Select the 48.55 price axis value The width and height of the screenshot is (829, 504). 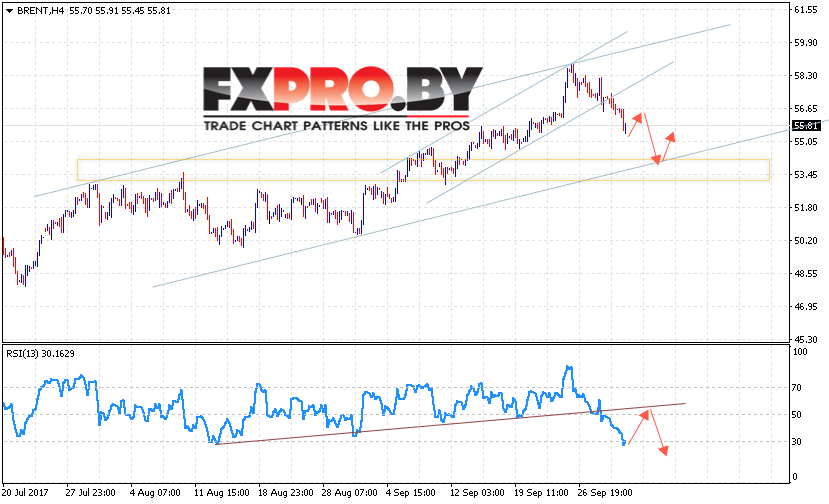[806, 274]
